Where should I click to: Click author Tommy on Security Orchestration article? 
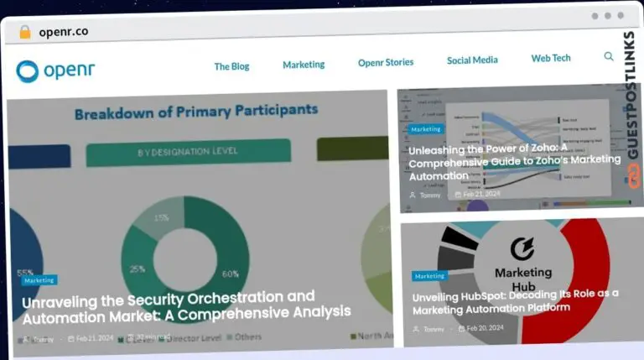click(43, 340)
